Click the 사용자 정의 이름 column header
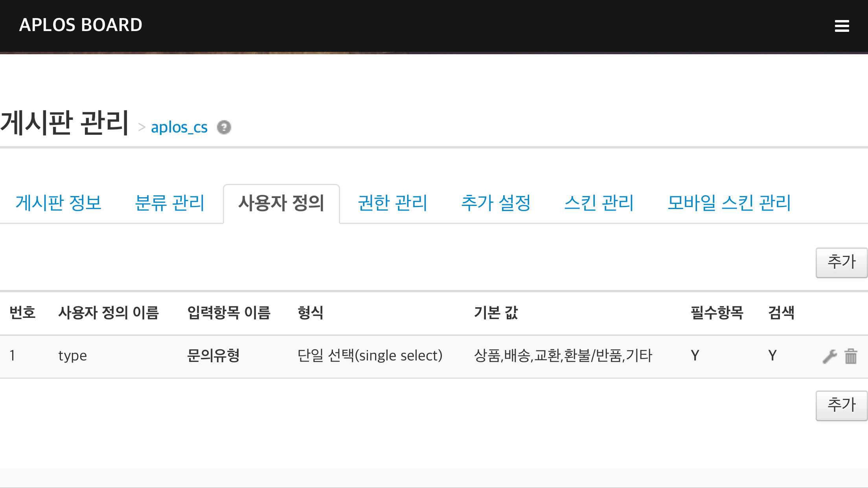This screenshot has height=488, width=868. [108, 313]
